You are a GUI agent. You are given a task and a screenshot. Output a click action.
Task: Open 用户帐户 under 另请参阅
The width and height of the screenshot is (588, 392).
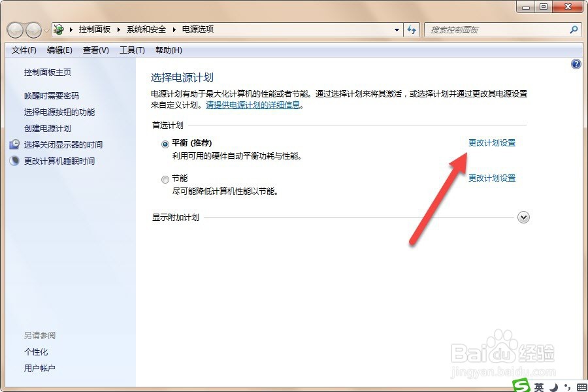coord(40,368)
